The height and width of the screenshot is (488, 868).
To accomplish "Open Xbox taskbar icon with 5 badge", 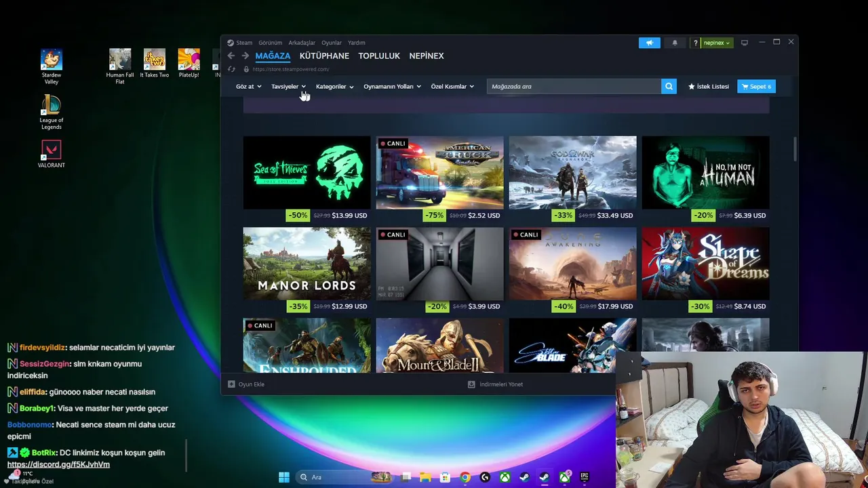I will click(x=565, y=477).
